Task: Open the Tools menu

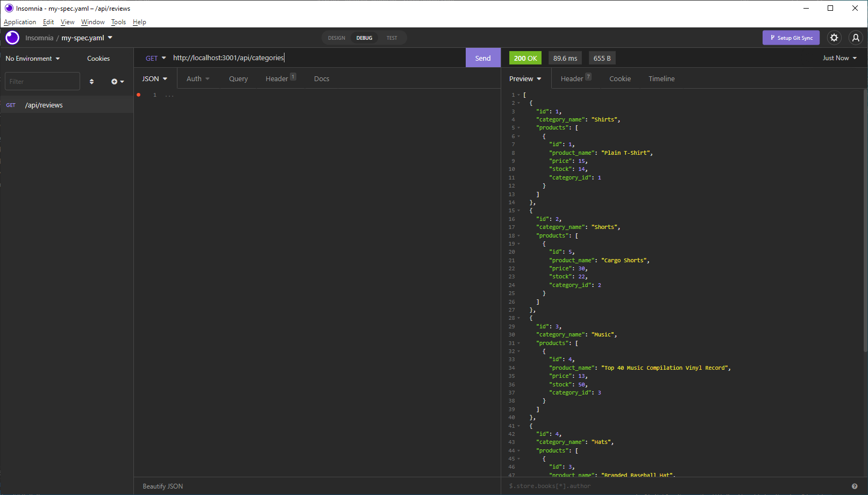Action: pos(118,22)
